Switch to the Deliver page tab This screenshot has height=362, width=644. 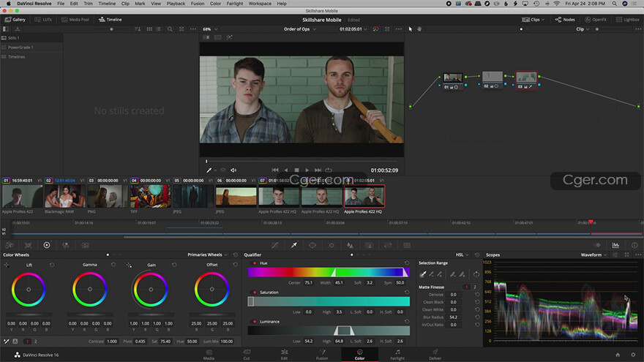(x=435, y=355)
